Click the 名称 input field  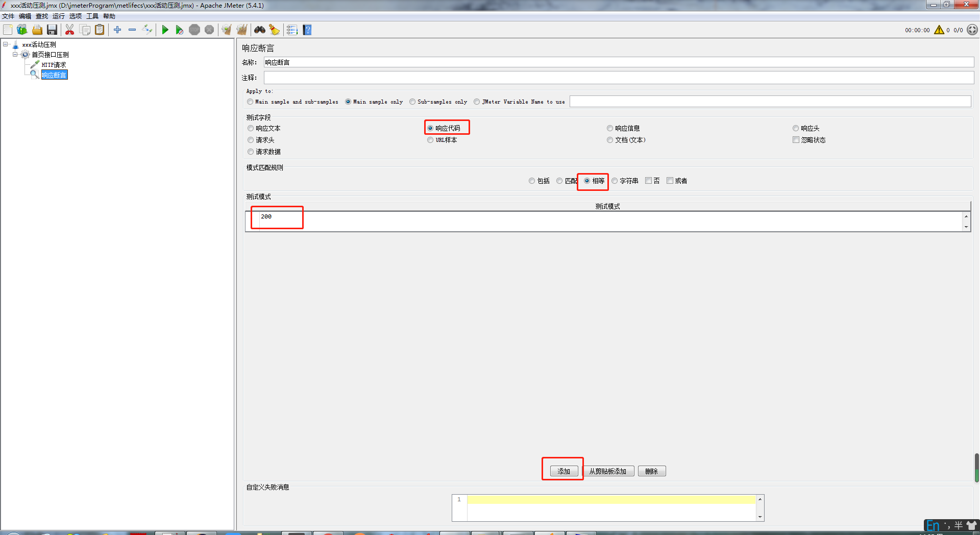(x=619, y=62)
